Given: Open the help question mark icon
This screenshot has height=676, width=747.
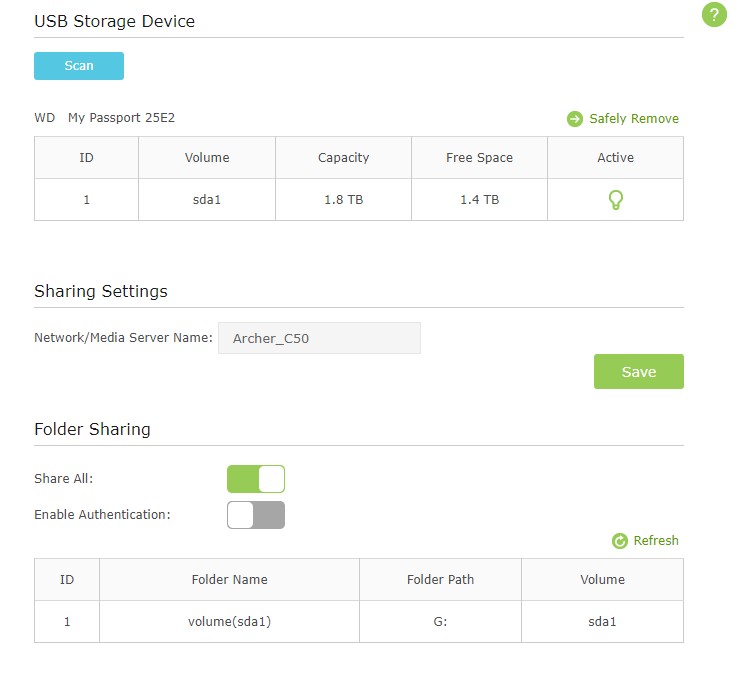Looking at the screenshot, I should coord(714,15).
